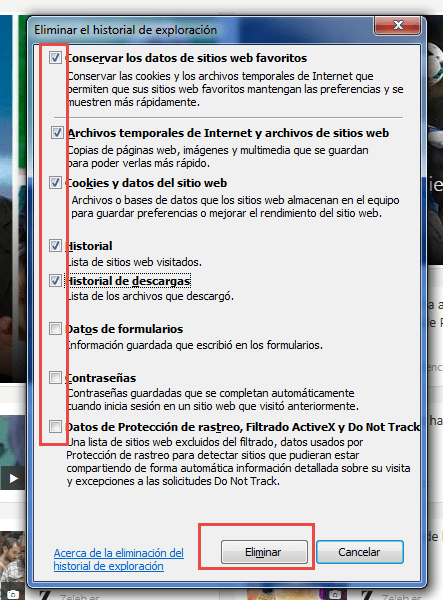This screenshot has height=600, width=443.
Task: Click the Historial de descargas label
Action: point(128,281)
